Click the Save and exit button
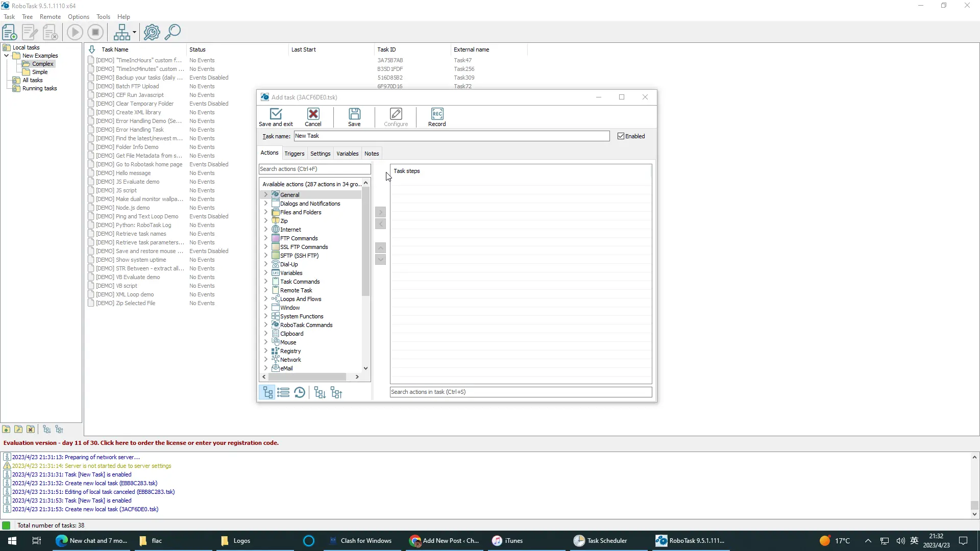This screenshot has height=551, width=980. tap(276, 117)
